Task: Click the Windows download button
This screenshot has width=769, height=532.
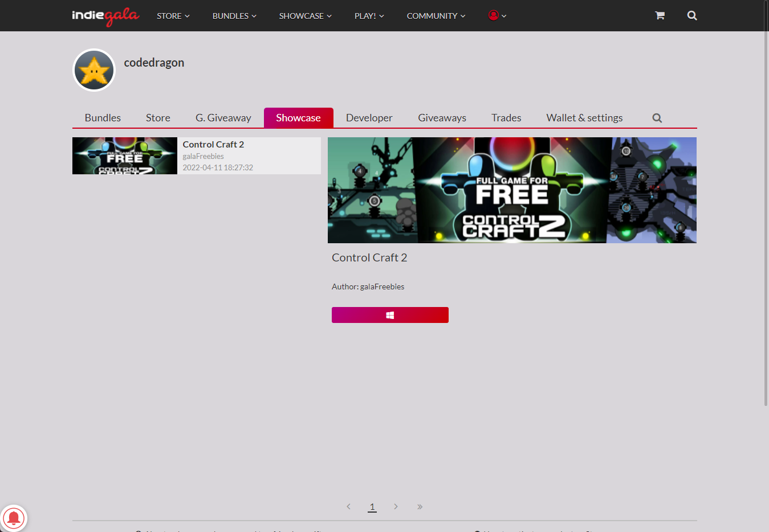Action: tap(390, 315)
